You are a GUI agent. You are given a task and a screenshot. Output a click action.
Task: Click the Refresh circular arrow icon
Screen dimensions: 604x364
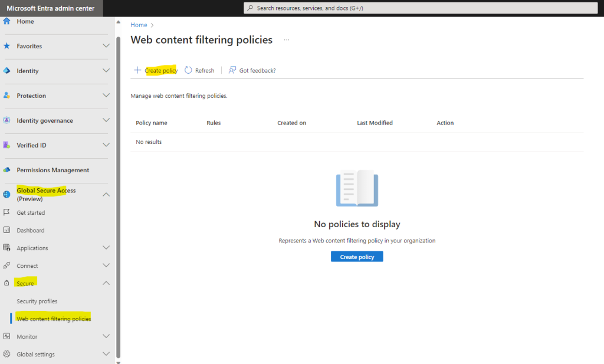(188, 70)
